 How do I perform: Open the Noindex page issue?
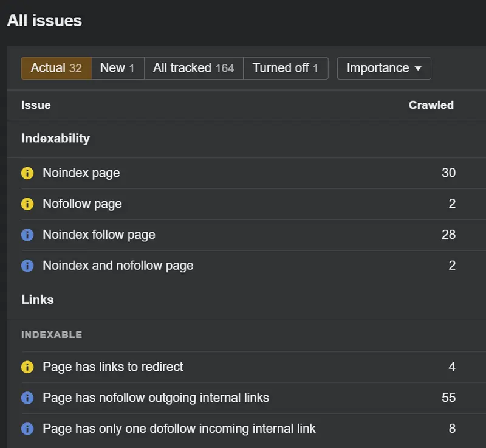click(81, 173)
